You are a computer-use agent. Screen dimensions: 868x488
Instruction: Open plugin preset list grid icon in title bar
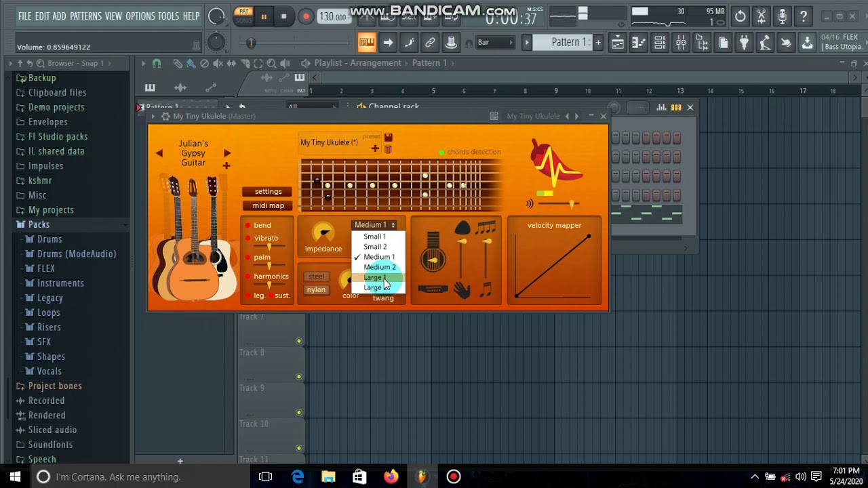[494, 116]
